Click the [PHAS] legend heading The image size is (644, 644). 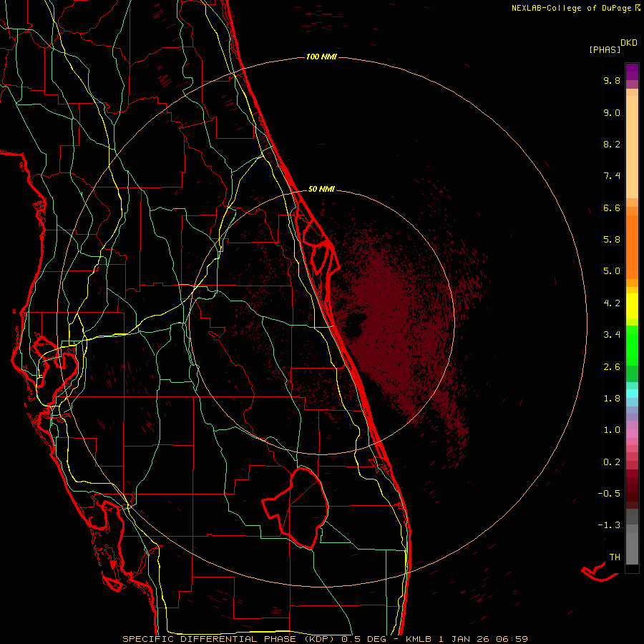(x=605, y=49)
